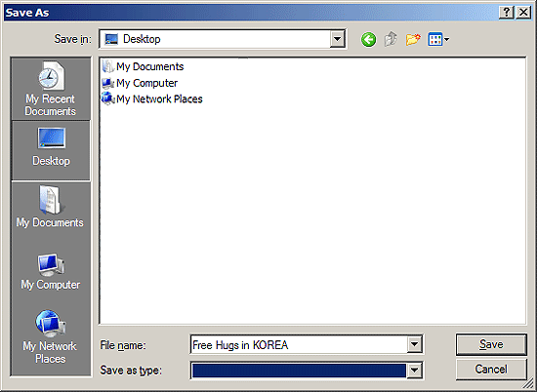Viewport: 537px width, 392px height.
Task: Expand the File name dropdown arrow
Action: 414,344
